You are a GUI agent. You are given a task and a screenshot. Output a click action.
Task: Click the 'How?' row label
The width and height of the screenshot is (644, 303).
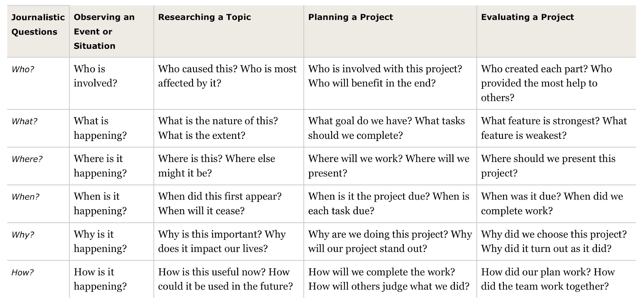pos(22,272)
